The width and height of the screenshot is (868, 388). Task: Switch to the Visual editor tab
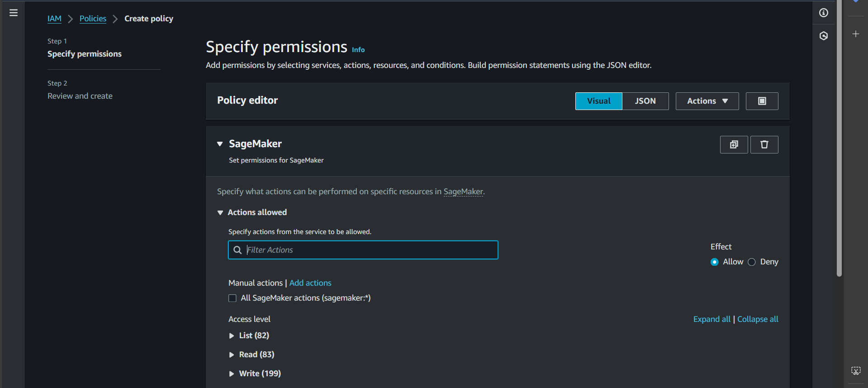tap(599, 101)
